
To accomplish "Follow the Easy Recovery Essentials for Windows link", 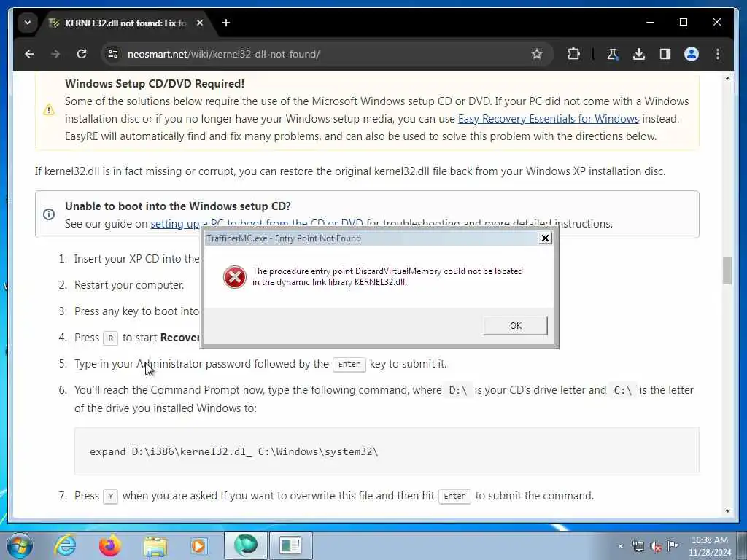I will click(549, 119).
